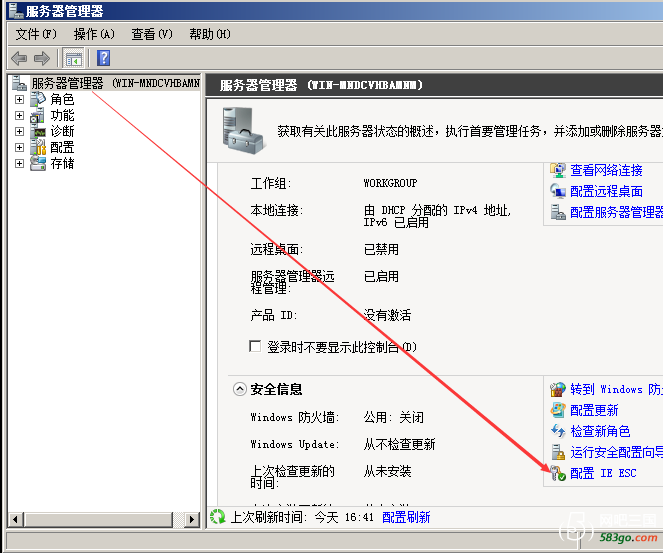Screen dimensions: 663x553
Task: Expand the 角色 tree node
Action: (x=19, y=99)
